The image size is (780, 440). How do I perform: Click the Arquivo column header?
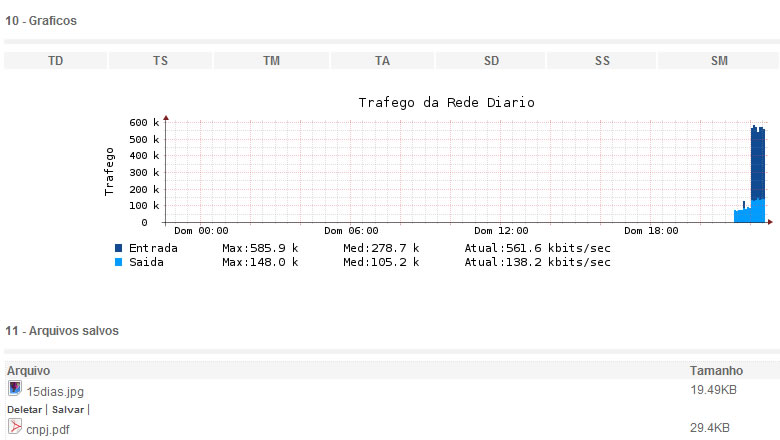coord(28,370)
